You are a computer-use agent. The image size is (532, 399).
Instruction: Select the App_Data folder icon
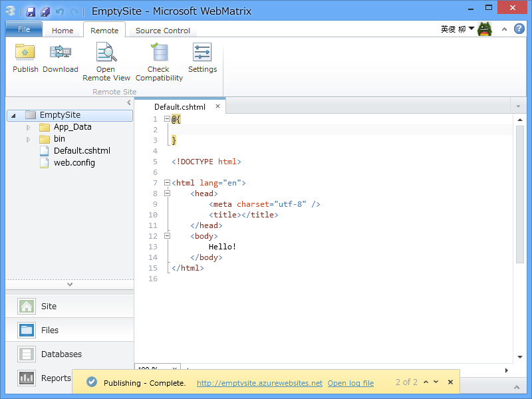pyautogui.click(x=45, y=127)
